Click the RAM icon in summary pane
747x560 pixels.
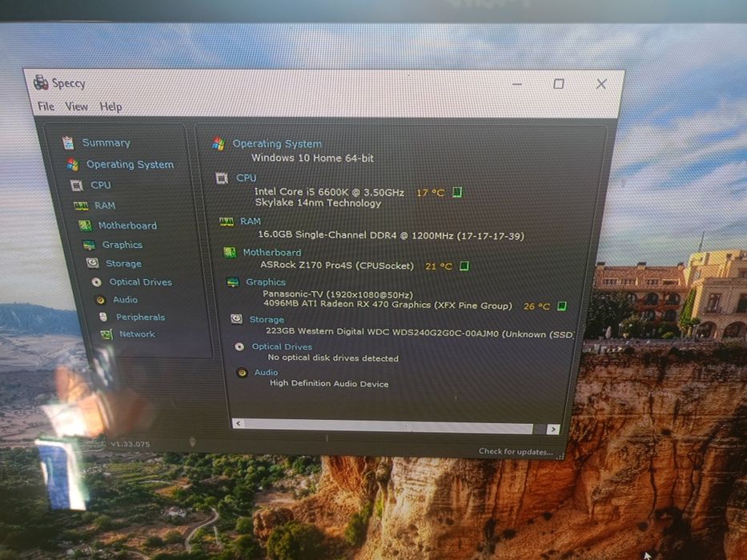point(227,222)
